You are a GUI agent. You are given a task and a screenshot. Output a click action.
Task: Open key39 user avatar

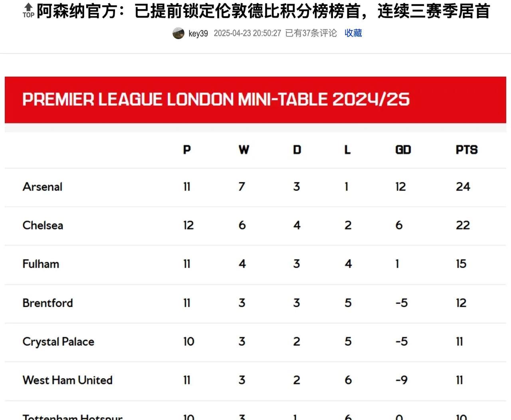coord(178,33)
